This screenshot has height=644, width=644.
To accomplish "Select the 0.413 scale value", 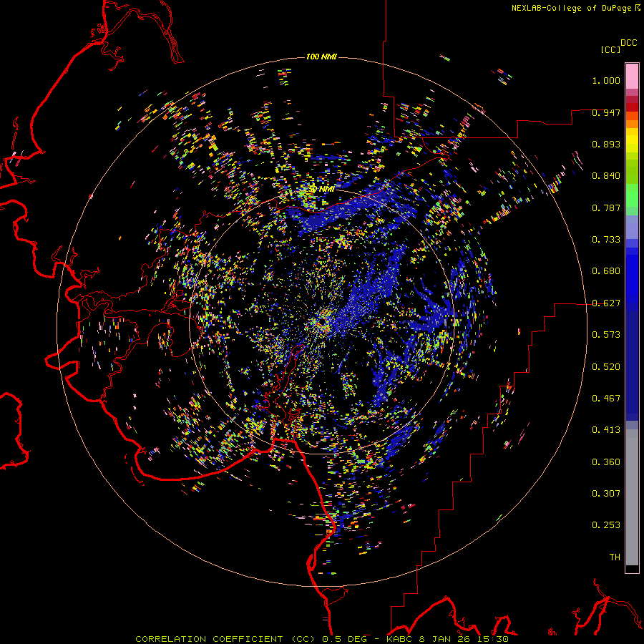I will click(606, 430).
